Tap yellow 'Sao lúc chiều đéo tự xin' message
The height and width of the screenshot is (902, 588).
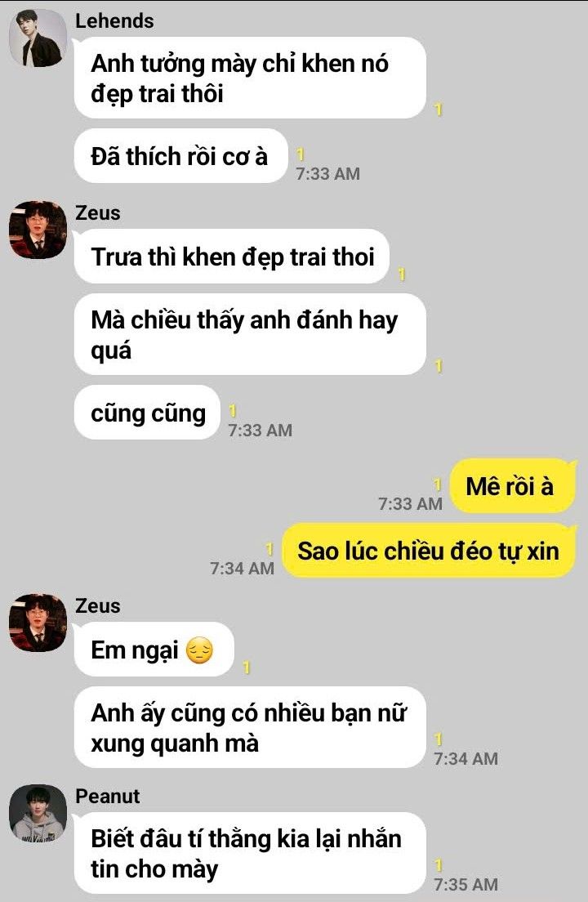(x=429, y=550)
